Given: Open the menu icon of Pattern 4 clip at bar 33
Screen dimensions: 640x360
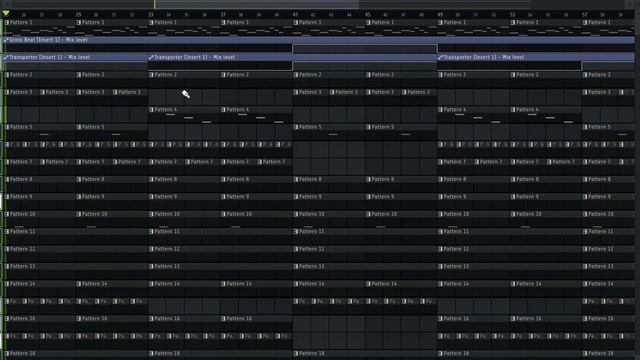Looking at the screenshot, I should (x=151, y=109).
